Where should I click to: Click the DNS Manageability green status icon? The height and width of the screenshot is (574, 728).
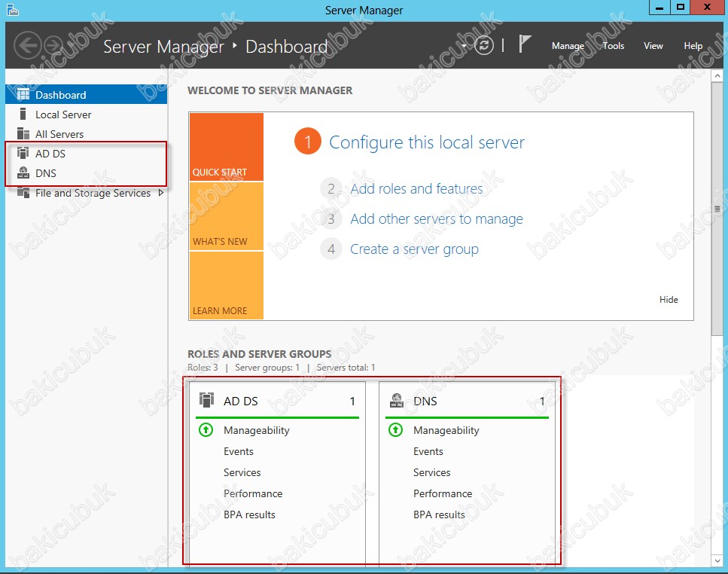pyautogui.click(x=395, y=429)
